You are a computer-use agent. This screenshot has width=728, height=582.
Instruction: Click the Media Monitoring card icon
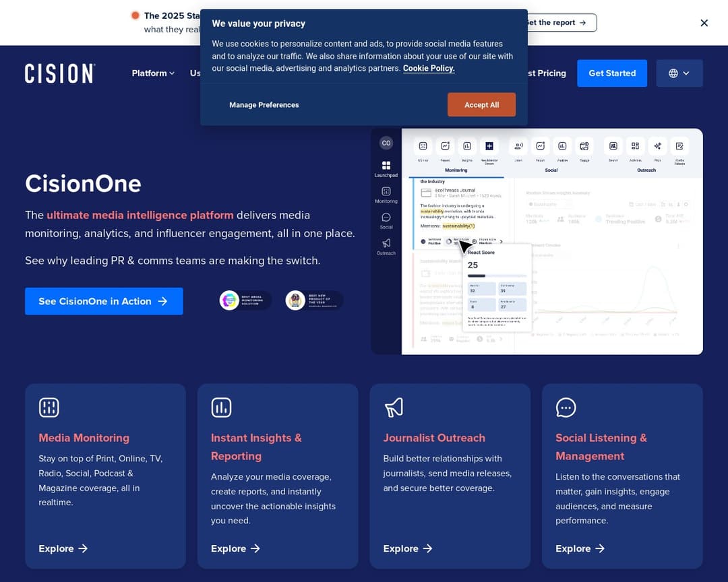pos(49,408)
